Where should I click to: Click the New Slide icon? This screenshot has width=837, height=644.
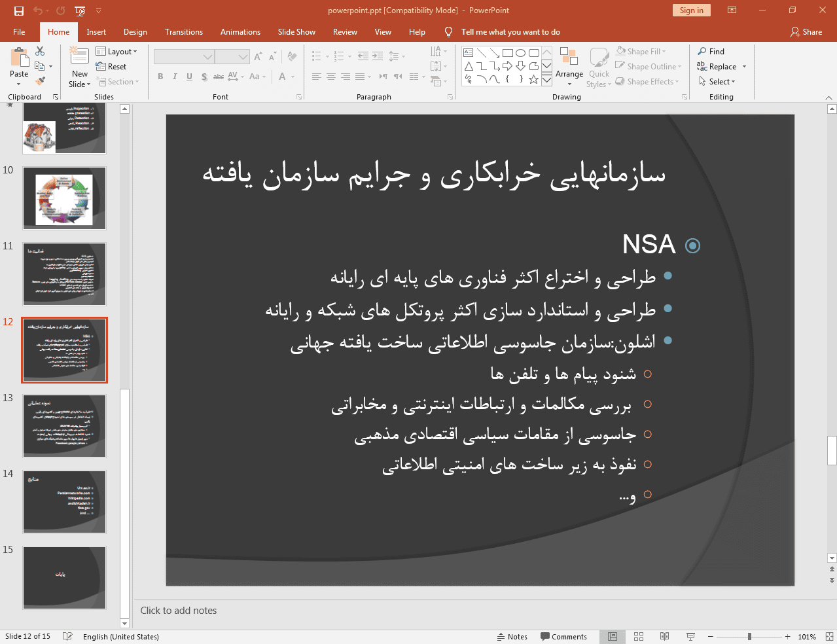click(79, 57)
